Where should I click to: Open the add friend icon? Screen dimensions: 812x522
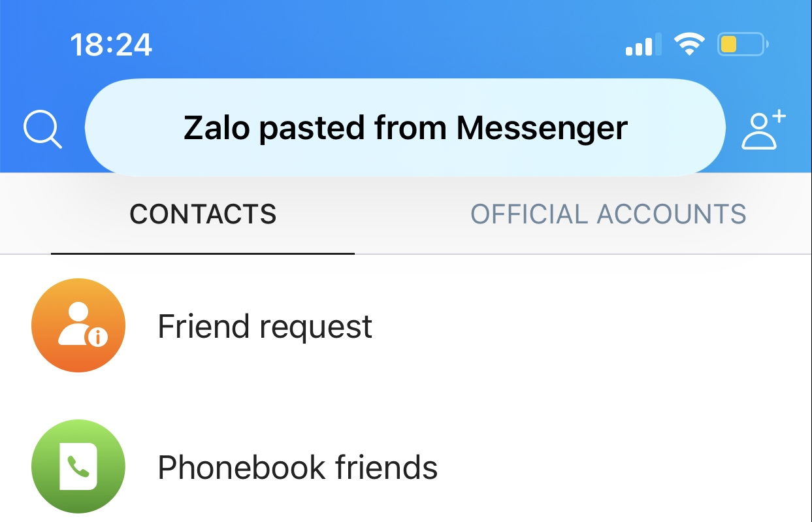click(x=762, y=131)
